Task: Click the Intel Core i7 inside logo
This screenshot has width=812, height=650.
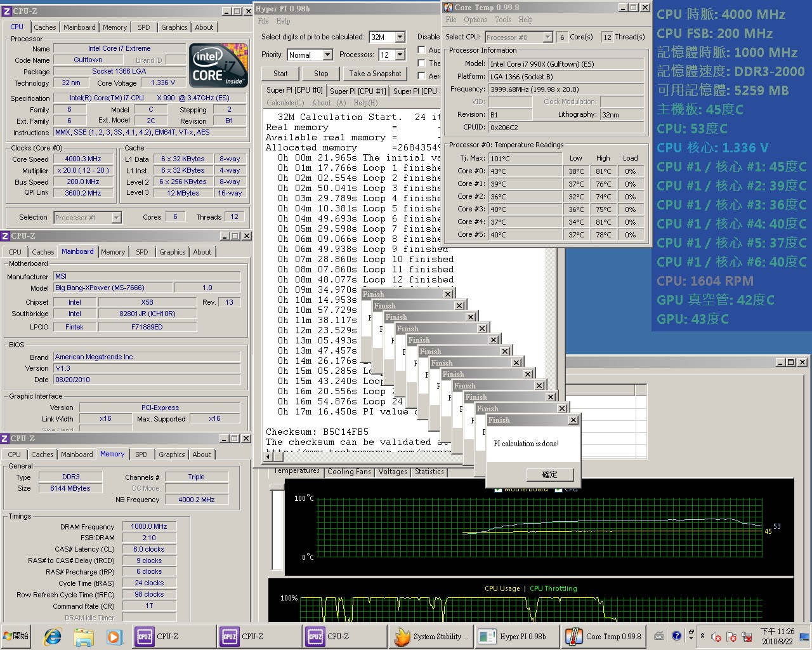Action: tap(219, 65)
